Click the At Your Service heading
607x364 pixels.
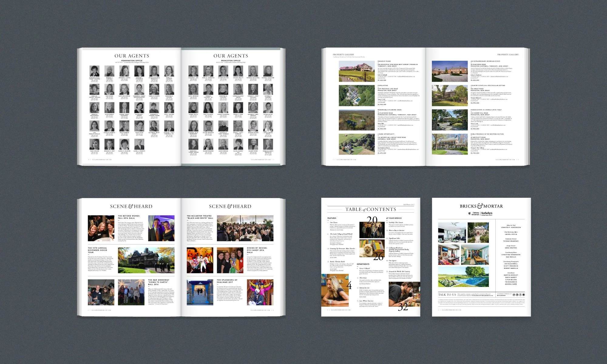point(394,218)
